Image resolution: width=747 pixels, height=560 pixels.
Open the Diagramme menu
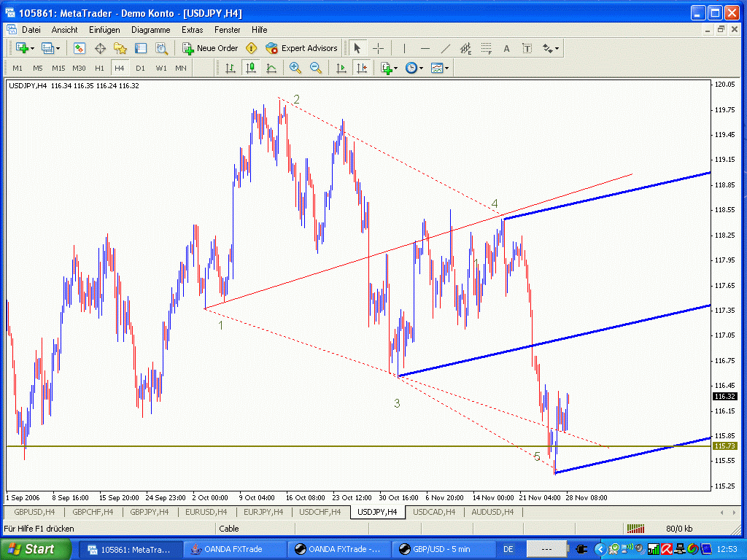tap(150, 30)
